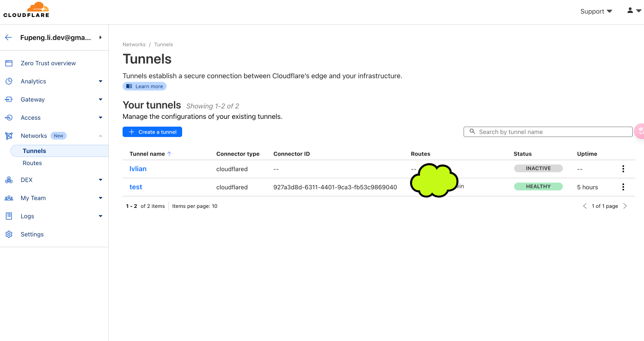Click the Networks icon in sidebar
644x341 pixels.
[x=9, y=136]
